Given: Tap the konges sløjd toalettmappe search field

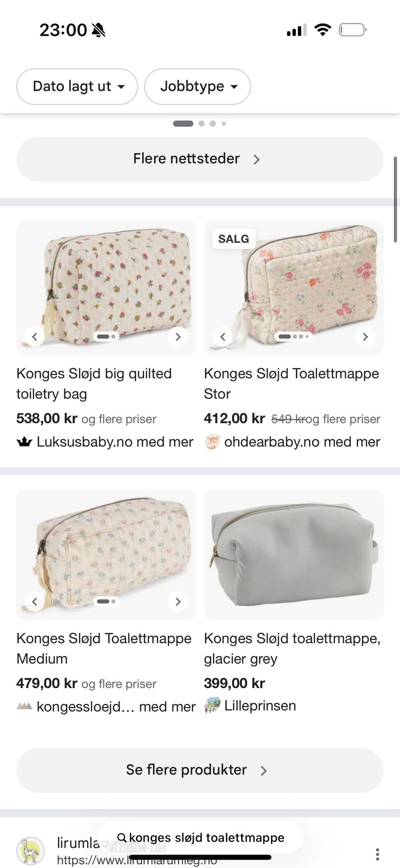Looking at the screenshot, I should coord(200,837).
